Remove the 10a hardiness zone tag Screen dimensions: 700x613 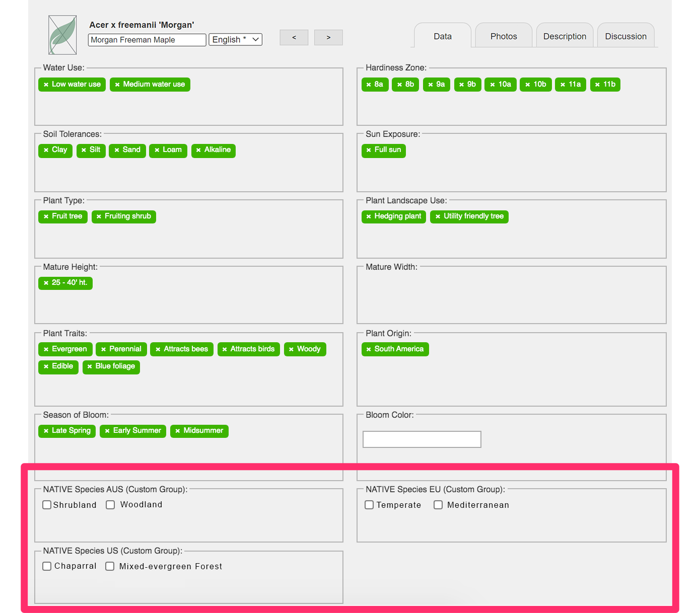pyautogui.click(x=493, y=85)
